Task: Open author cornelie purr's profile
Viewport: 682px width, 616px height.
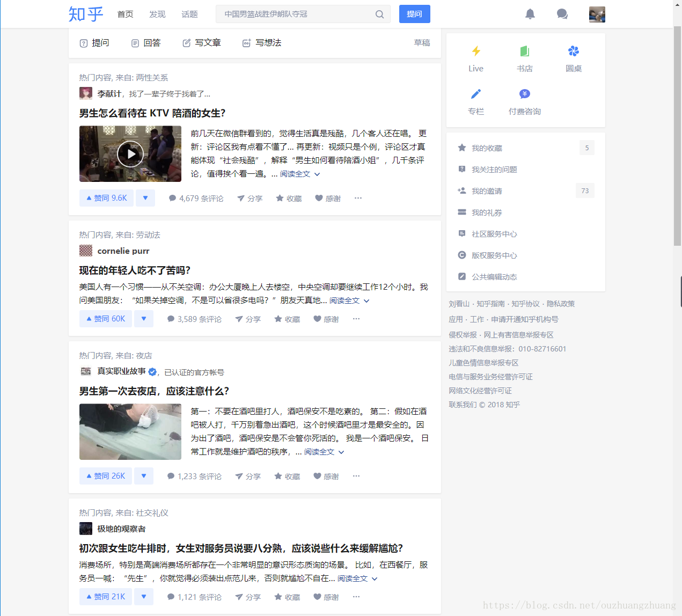Action: (123, 251)
